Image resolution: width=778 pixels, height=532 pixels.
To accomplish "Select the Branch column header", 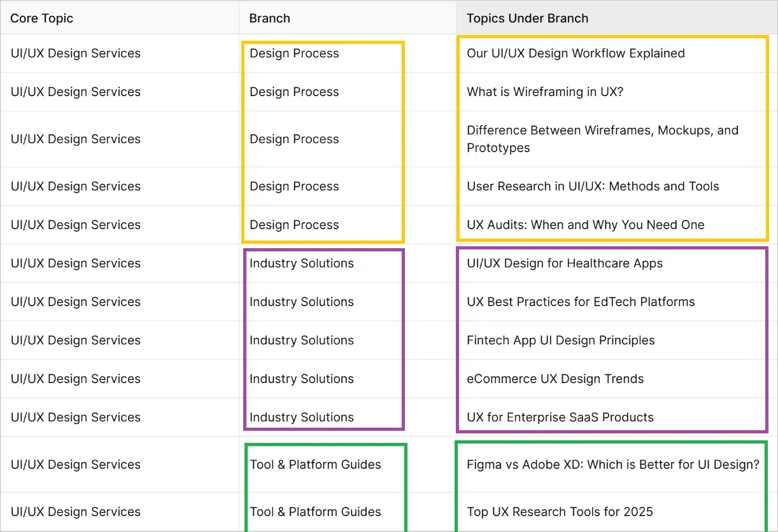I will [x=270, y=18].
